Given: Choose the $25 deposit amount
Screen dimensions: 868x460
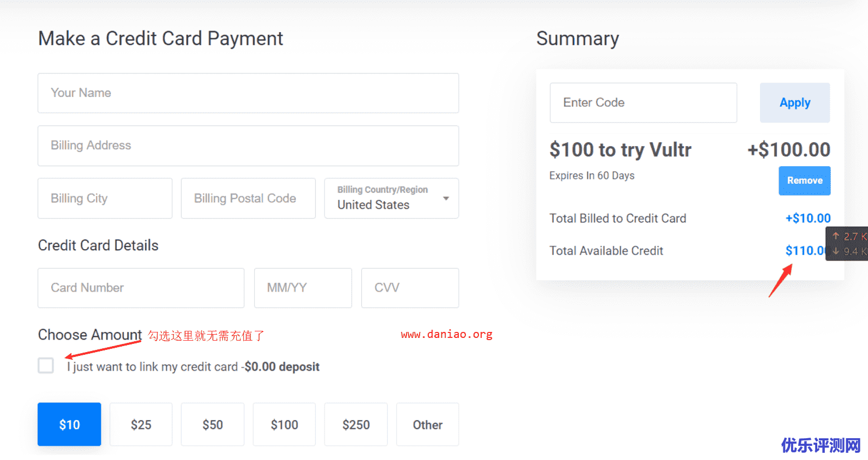Looking at the screenshot, I should tap(141, 425).
